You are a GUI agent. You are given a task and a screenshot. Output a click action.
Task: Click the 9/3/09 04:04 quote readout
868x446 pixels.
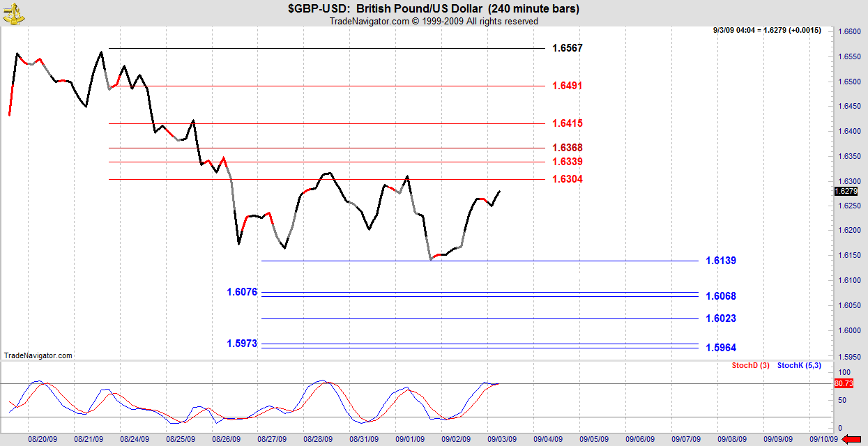766,30
